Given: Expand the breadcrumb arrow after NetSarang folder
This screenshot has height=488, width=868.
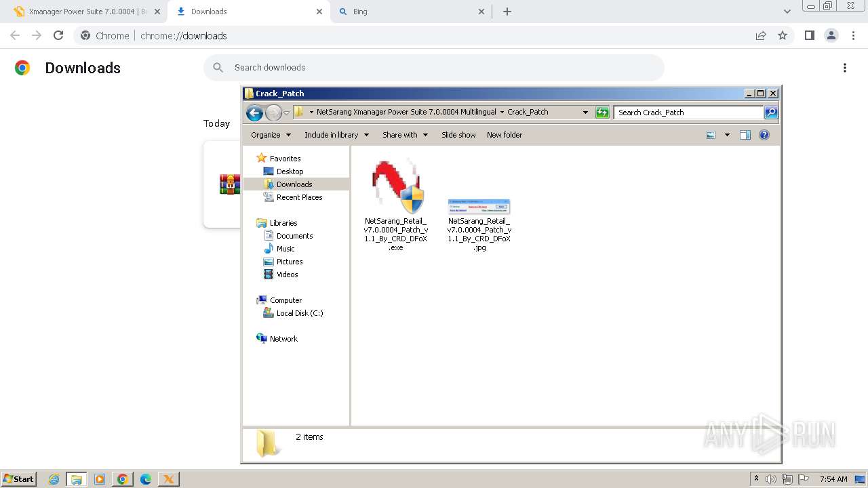Looking at the screenshot, I should point(502,112).
